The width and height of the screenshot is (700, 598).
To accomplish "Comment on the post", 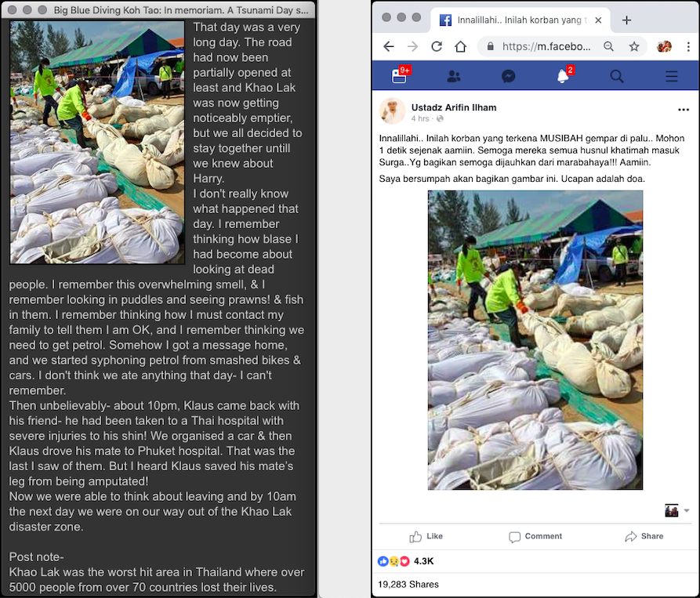I will click(535, 536).
